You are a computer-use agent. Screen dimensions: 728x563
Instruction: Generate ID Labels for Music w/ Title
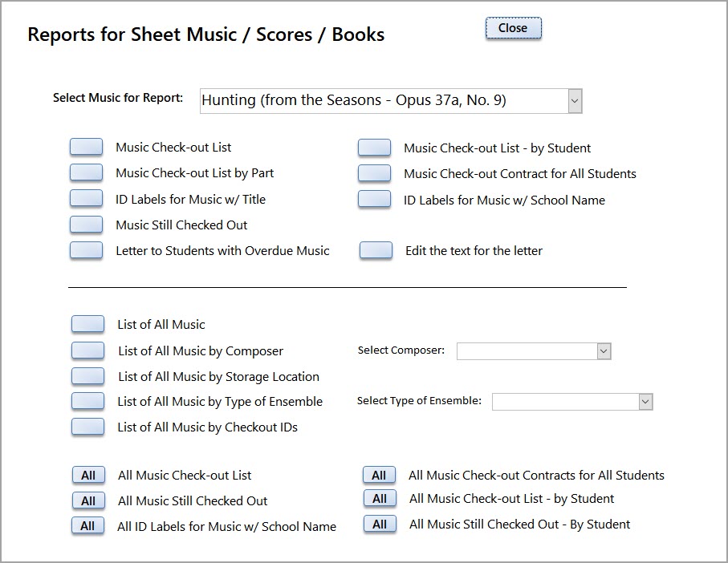(x=86, y=198)
